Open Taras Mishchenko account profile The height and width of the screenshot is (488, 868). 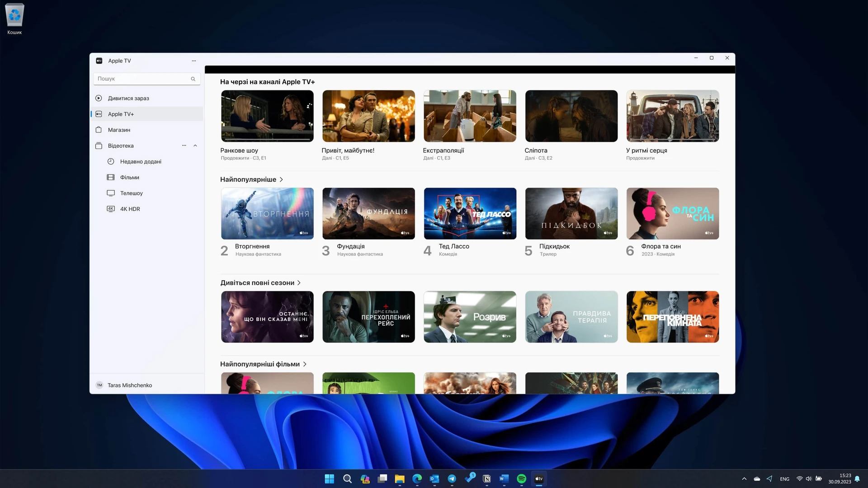click(x=146, y=385)
